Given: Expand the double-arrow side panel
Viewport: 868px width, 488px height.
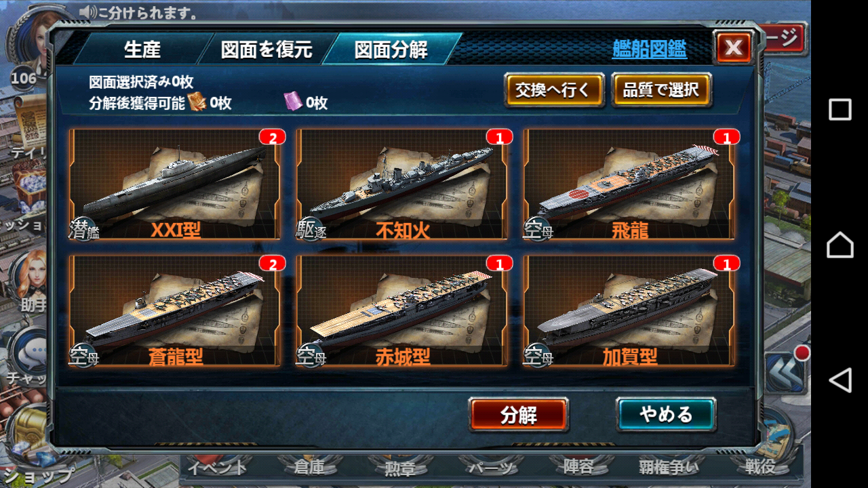Looking at the screenshot, I should [787, 373].
